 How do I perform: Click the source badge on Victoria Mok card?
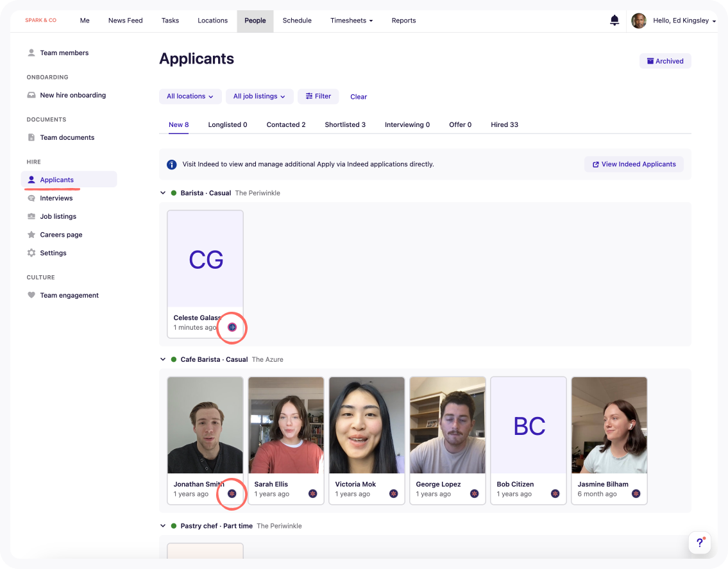(x=394, y=493)
